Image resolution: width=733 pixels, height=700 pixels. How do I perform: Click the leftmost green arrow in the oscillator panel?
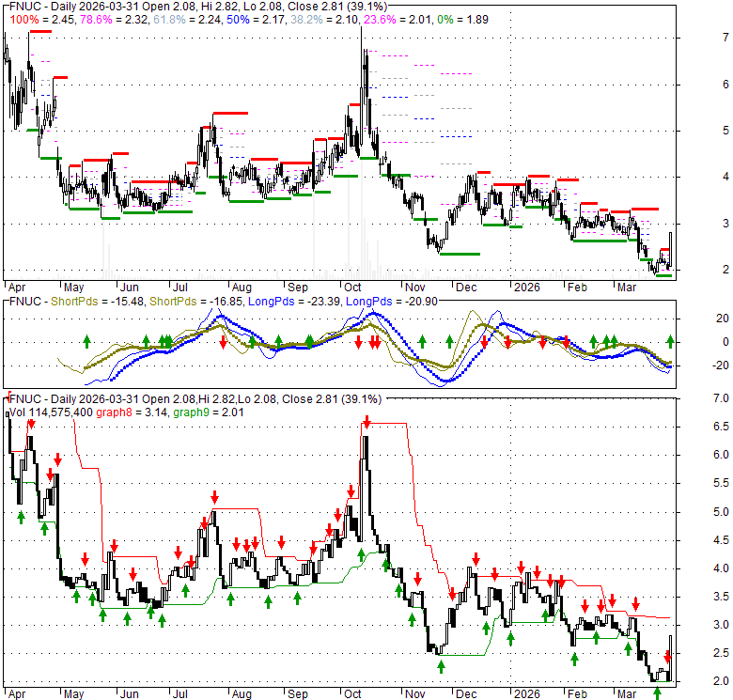[x=87, y=341]
